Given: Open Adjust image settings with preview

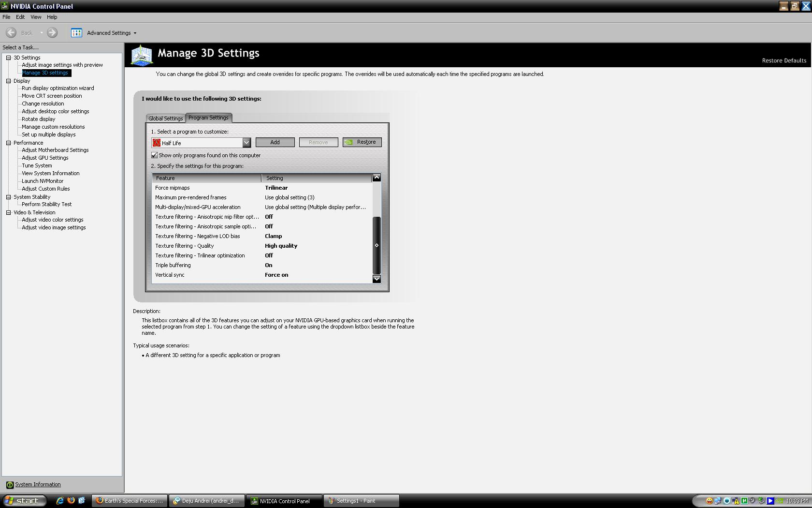Looking at the screenshot, I should [62, 65].
